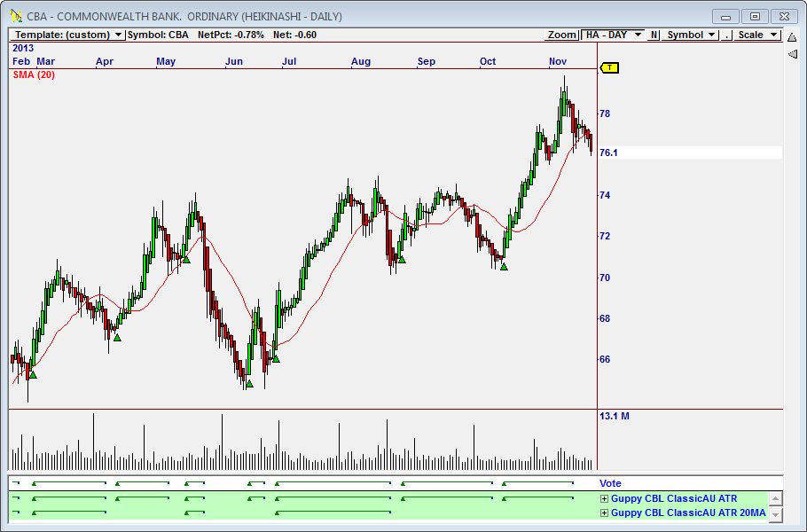Expand the Guppy CBL ClassicAU ATR 20MA row
This screenshot has height=532, width=807.
click(x=604, y=513)
